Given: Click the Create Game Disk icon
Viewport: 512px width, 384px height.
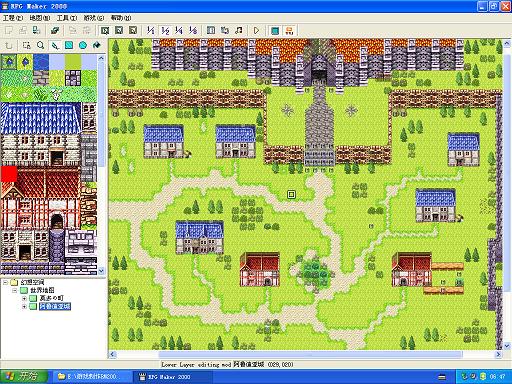Looking at the screenshot, I should click(55, 31).
